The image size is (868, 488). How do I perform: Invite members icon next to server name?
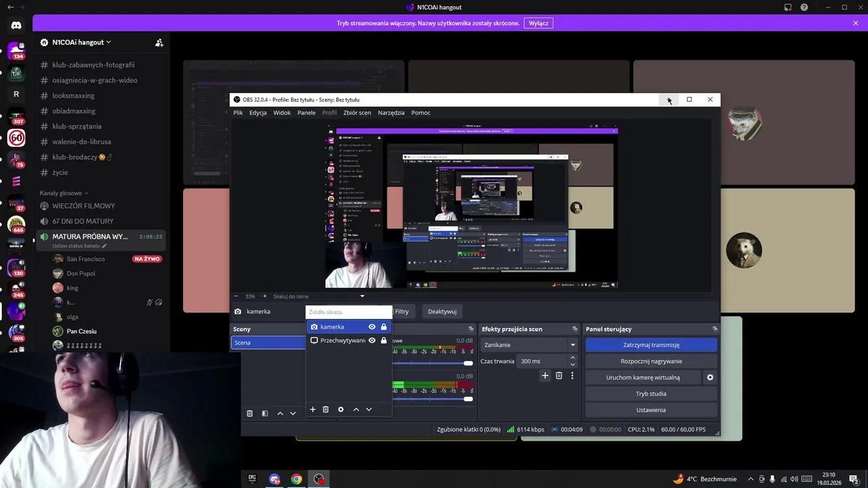(x=159, y=42)
